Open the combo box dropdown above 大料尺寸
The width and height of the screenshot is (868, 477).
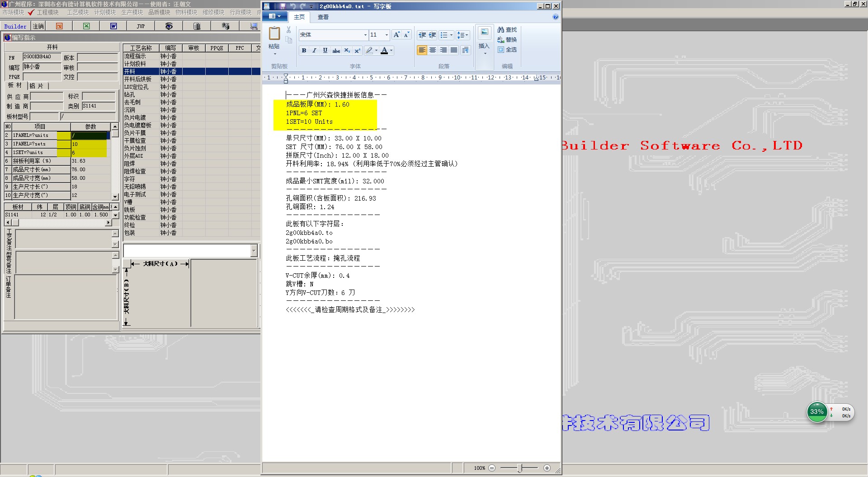click(x=254, y=251)
